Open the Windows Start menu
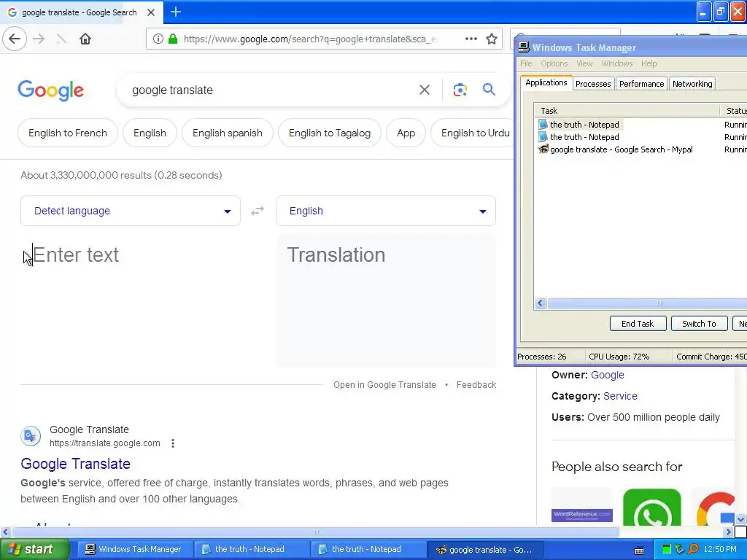 (x=34, y=549)
